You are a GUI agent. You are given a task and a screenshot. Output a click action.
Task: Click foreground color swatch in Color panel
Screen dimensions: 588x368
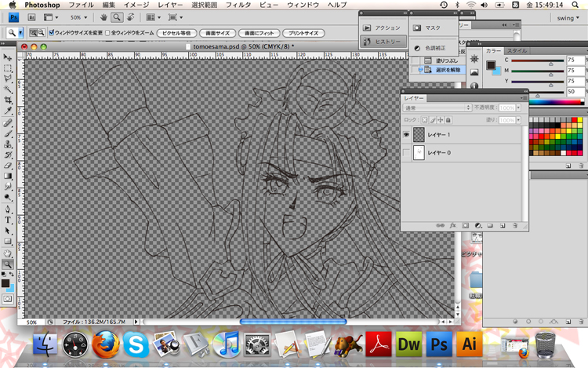point(491,65)
